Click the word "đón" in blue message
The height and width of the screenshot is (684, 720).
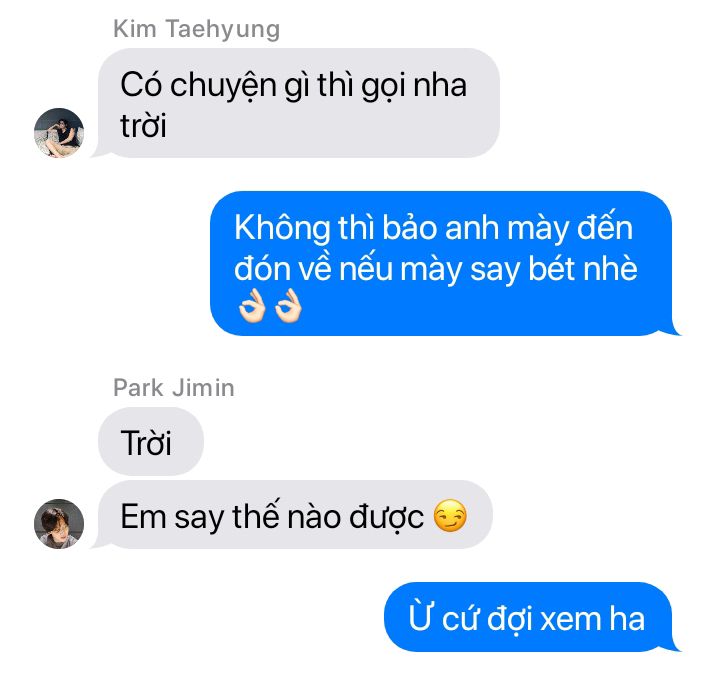262,268
